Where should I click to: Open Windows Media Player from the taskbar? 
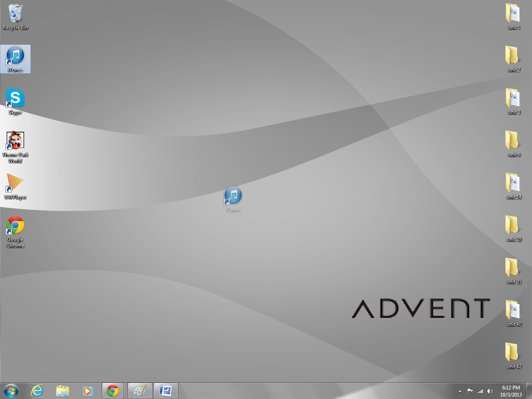88,391
